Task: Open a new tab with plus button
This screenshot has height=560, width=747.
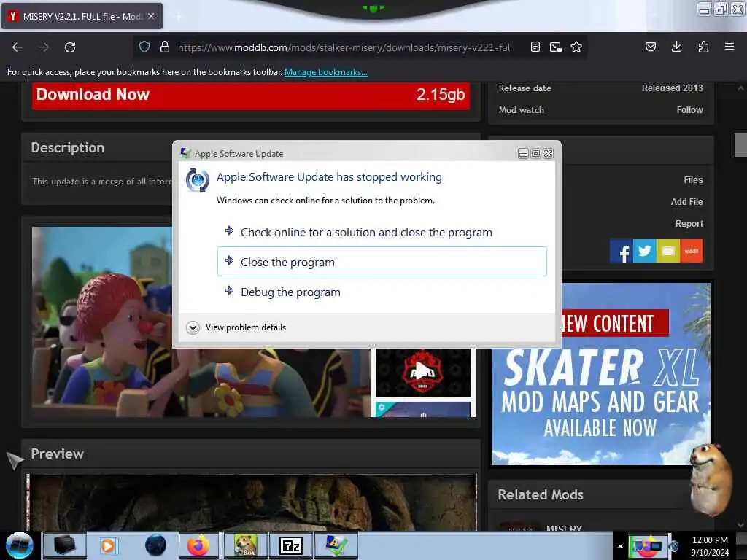Action: pos(178,17)
